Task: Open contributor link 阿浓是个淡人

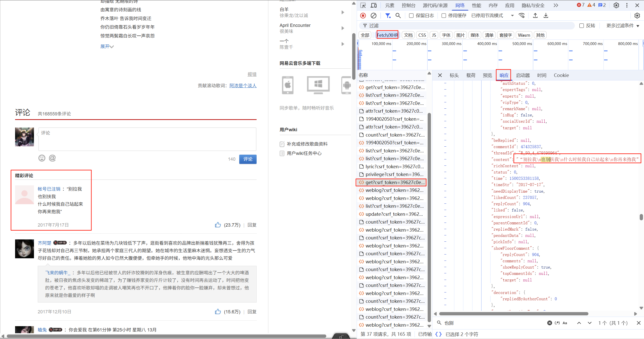Action: click(243, 86)
